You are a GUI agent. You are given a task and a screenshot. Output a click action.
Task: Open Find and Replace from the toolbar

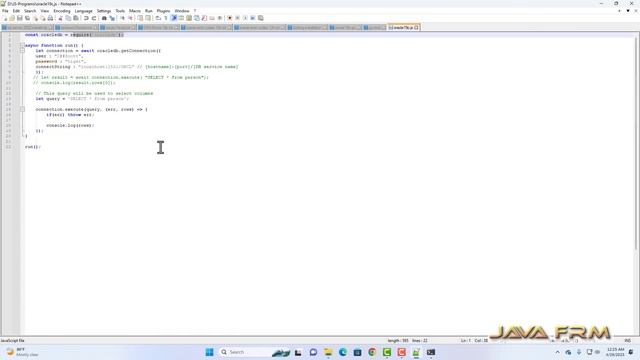[112, 18]
